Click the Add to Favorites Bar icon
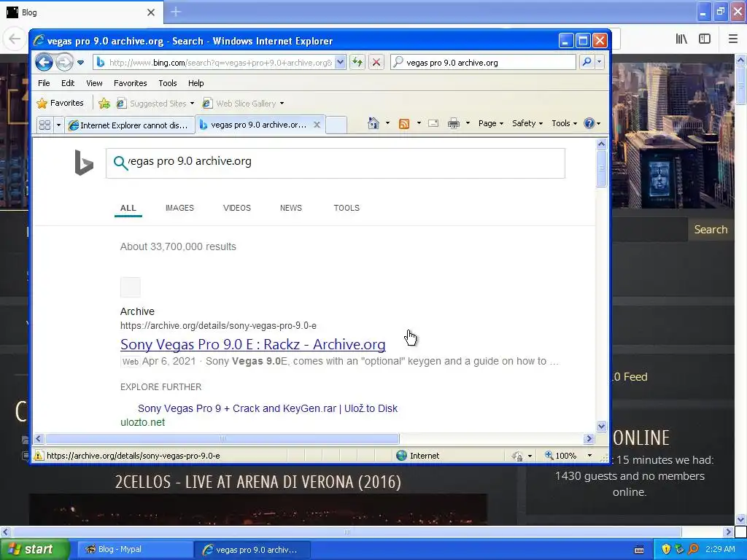 tap(104, 103)
